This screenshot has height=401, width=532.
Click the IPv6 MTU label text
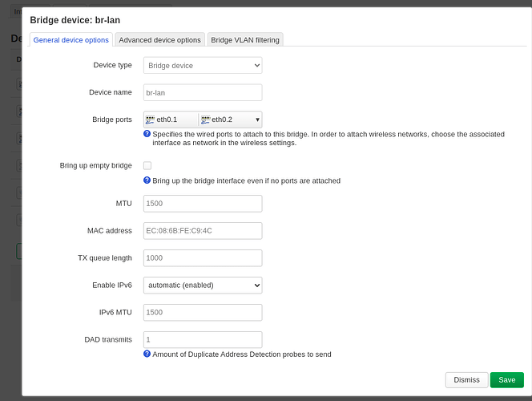point(115,312)
